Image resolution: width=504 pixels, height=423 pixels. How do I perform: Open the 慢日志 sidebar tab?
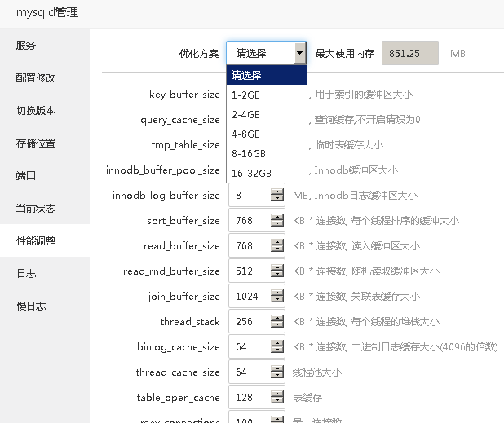(x=45, y=306)
